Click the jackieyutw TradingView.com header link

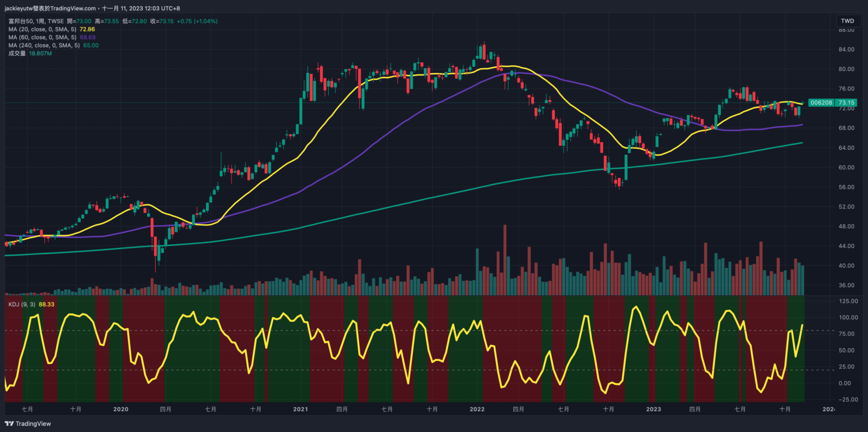pos(50,8)
